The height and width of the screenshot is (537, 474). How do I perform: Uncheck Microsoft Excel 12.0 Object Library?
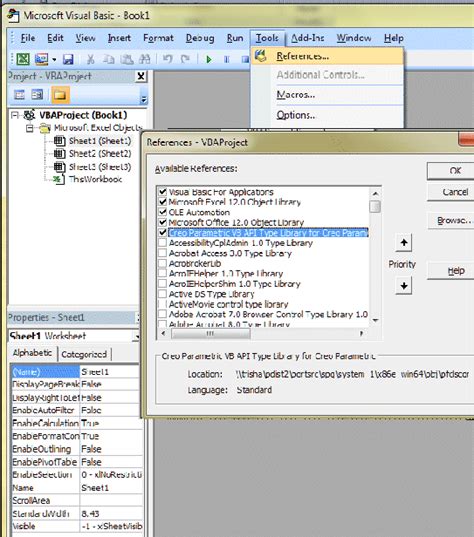(x=163, y=202)
